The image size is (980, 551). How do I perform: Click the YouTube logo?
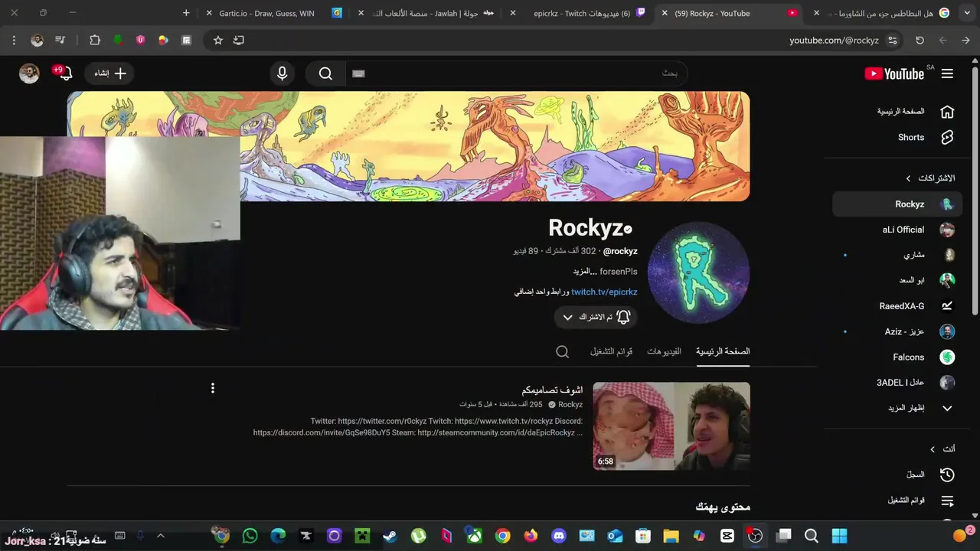click(894, 73)
